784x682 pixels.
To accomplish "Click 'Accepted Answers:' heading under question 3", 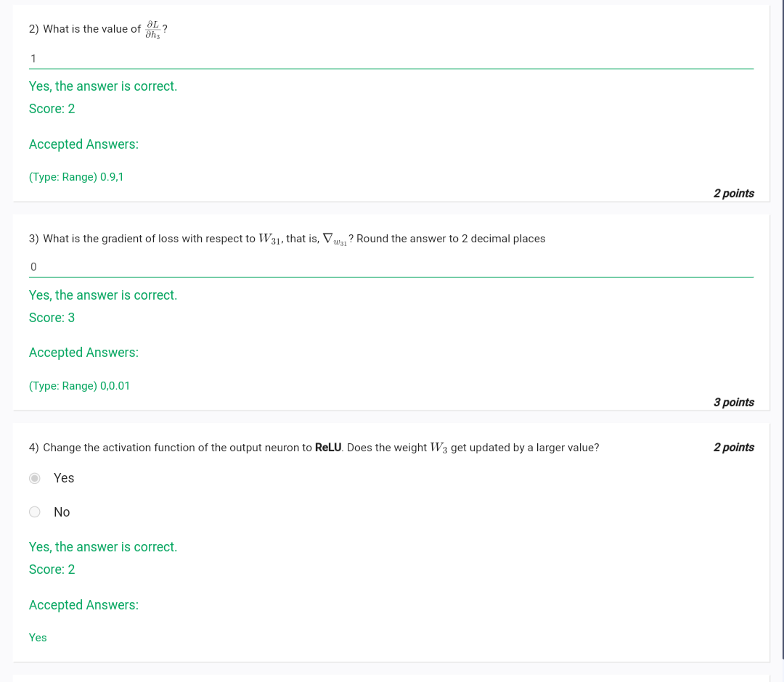I will [x=83, y=353].
